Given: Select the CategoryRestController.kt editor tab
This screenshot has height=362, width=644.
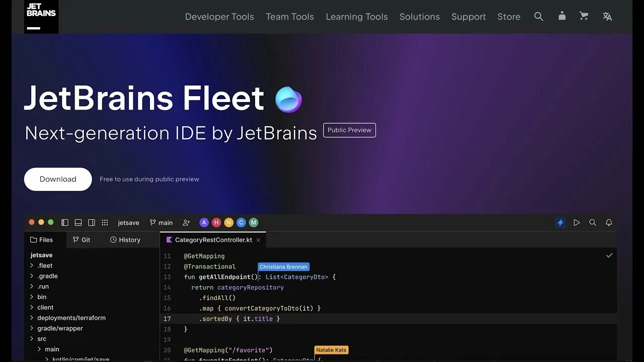Looking at the screenshot, I should point(213,240).
